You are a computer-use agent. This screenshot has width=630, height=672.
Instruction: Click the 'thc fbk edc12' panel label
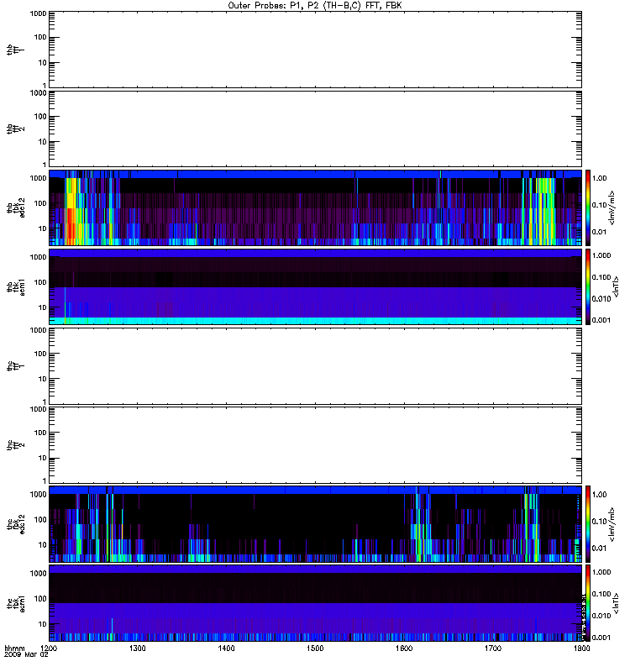click(16, 523)
